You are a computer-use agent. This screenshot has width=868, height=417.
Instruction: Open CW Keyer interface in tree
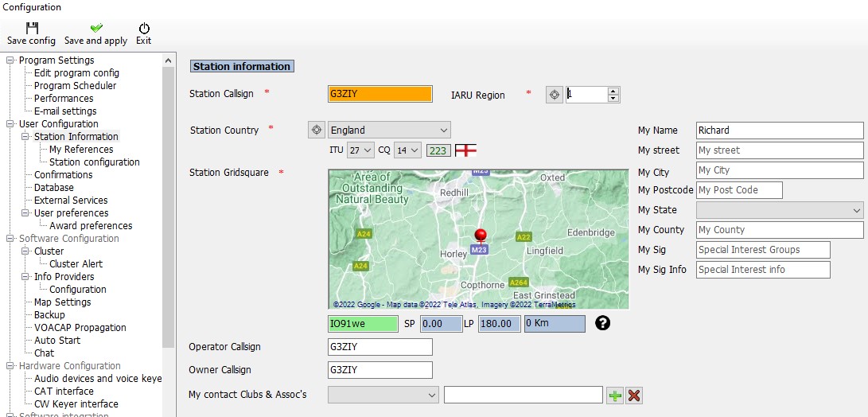click(x=76, y=403)
